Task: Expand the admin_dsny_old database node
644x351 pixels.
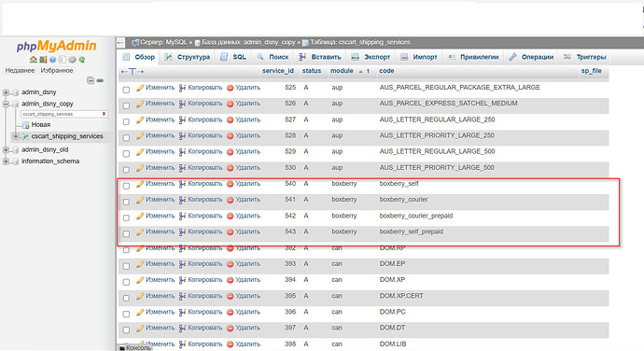Action: [6, 150]
